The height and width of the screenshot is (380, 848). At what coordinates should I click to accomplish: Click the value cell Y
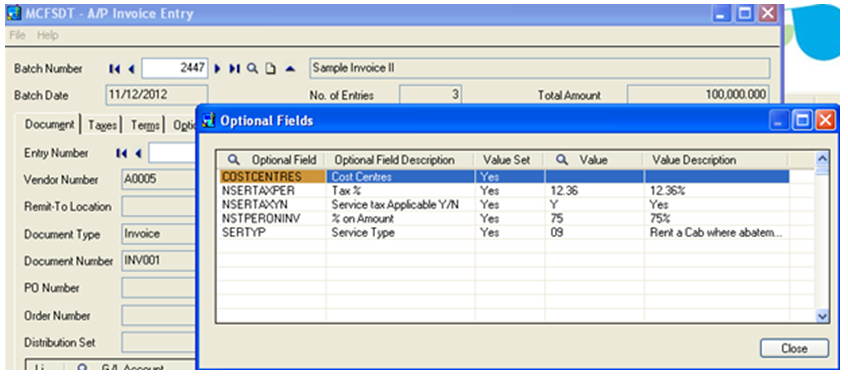(x=594, y=205)
